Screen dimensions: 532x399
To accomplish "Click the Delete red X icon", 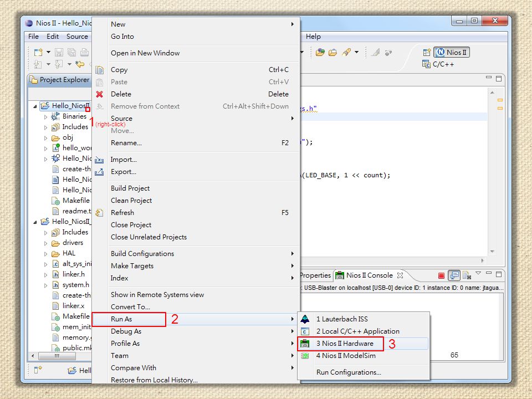I will pyautogui.click(x=99, y=94).
